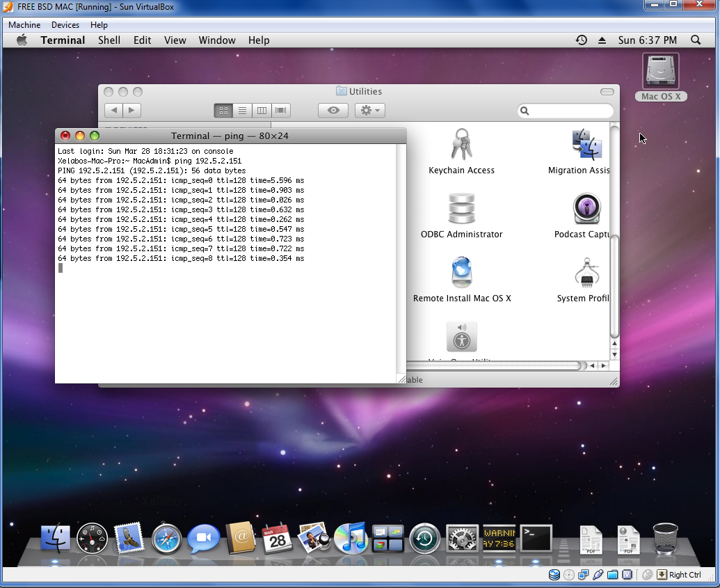Click the Quick Look eye button
This screenshot has width=720, height=588.
333,111
